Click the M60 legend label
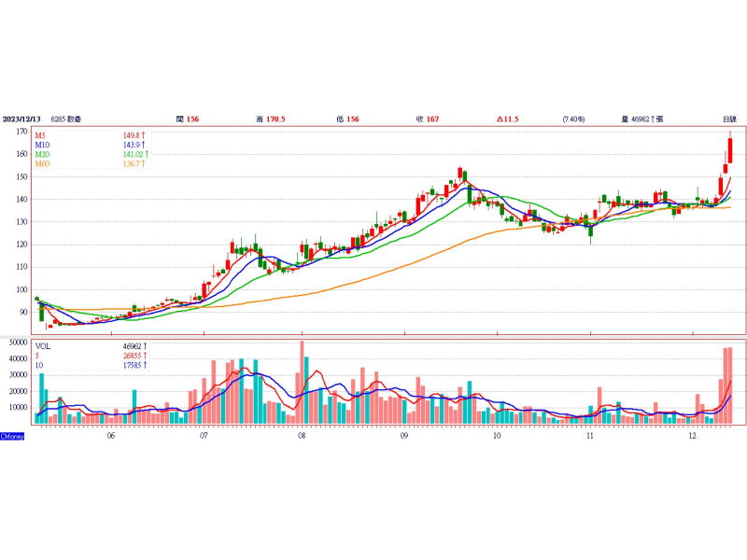 43,164
